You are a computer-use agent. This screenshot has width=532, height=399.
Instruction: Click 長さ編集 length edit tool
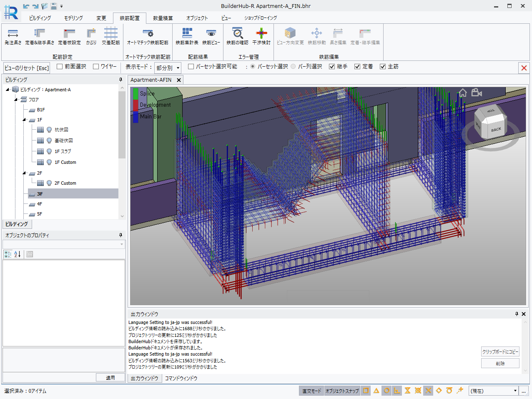(338, 36)
